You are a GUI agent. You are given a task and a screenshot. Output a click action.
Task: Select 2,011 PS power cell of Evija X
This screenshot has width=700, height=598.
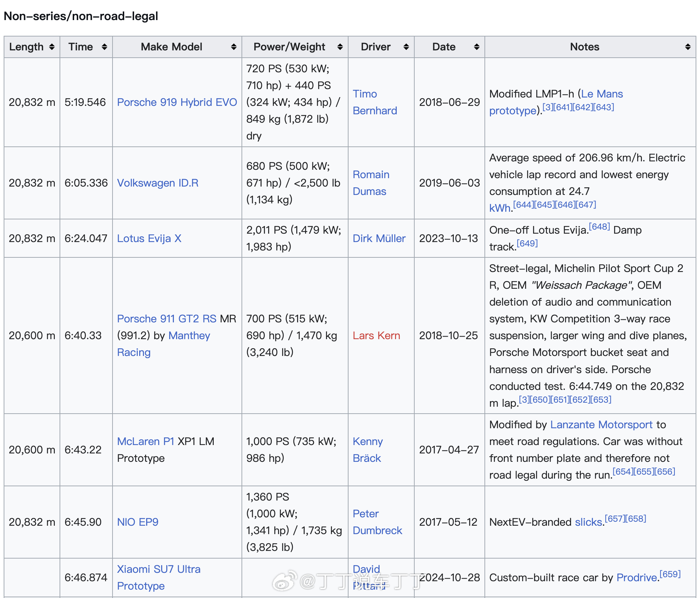click(294, 238)
